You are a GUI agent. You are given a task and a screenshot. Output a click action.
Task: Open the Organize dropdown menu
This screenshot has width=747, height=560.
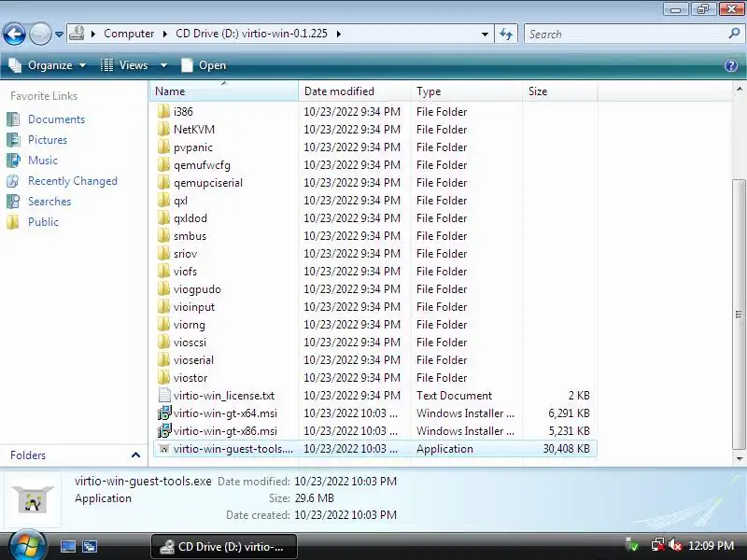point(48,65)
